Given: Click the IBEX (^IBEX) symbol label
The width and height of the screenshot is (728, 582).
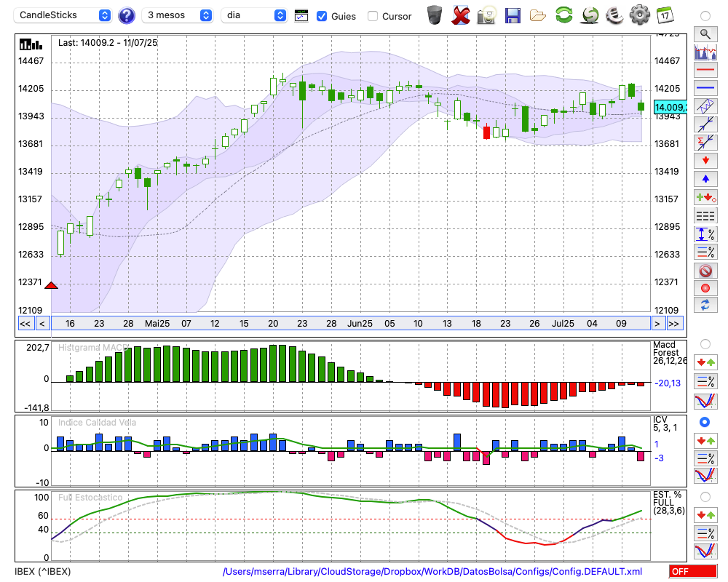Looking at the screenshot, I should point(43,571).
